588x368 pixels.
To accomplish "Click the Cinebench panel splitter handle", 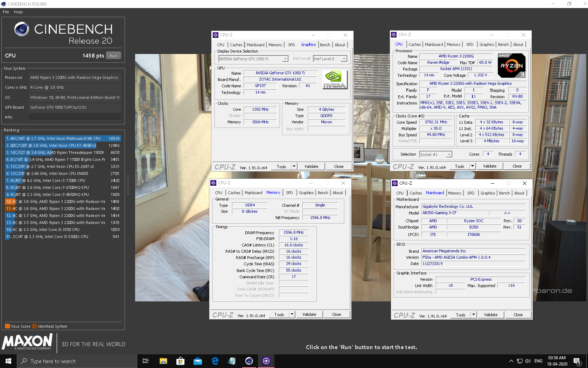I will [x=128, y=185].
